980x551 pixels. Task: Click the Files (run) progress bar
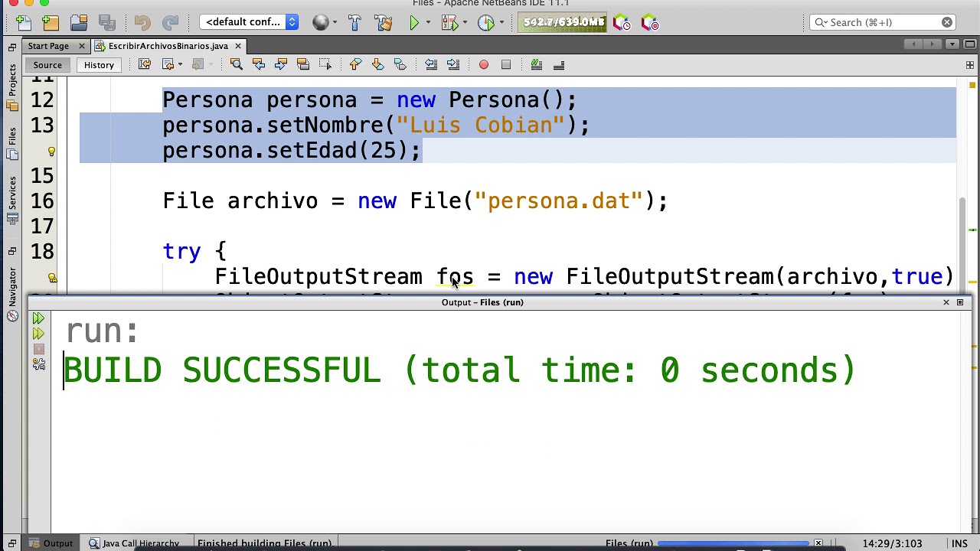733,543
